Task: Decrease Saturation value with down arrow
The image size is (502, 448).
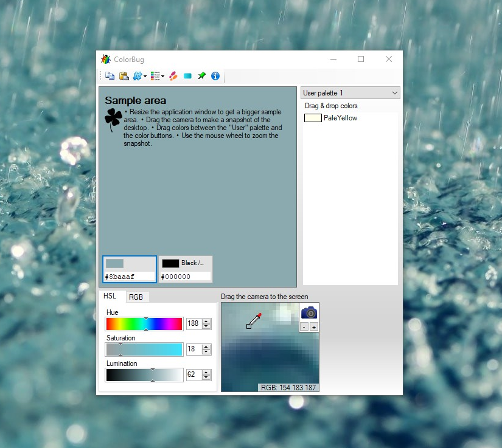Action: [206, 352]
